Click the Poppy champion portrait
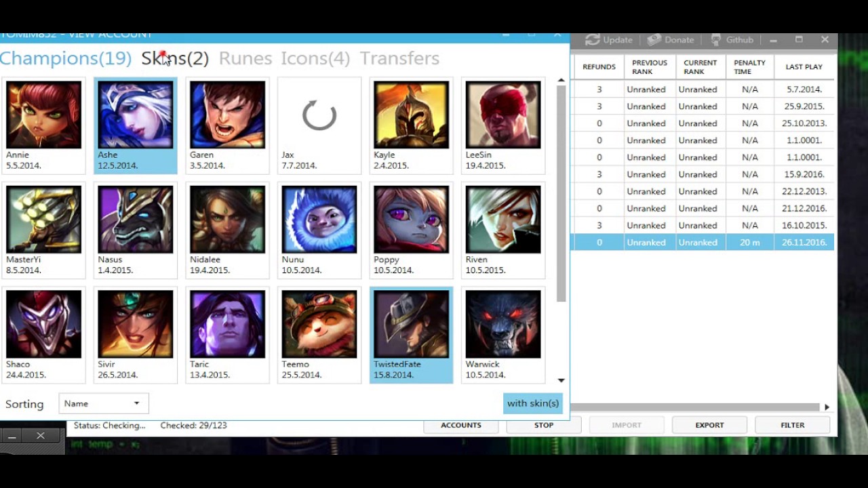The image size is (868, 488). point(411,219)
